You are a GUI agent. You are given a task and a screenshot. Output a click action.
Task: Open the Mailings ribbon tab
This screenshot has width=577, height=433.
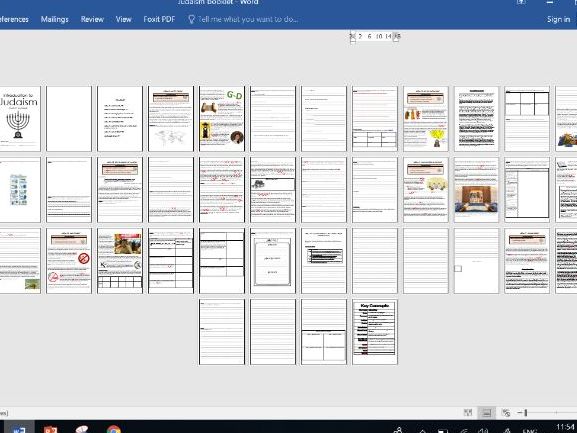click(54, 19)
